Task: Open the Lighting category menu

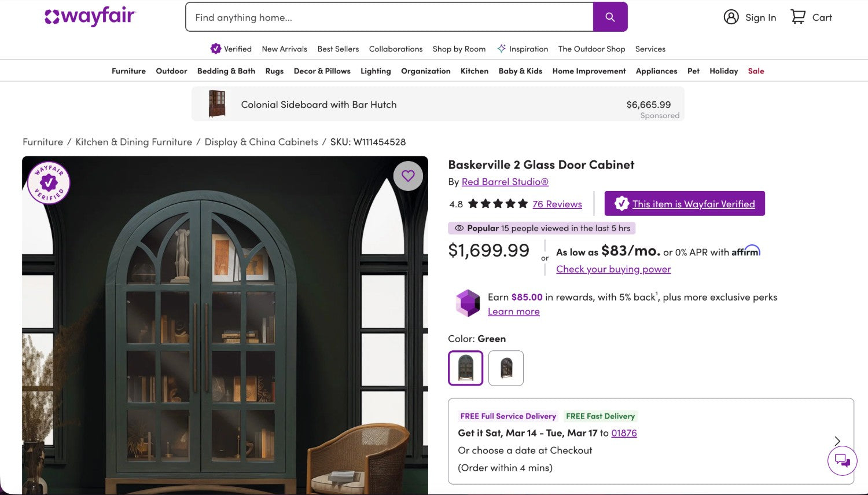Action: click(376, 71)
